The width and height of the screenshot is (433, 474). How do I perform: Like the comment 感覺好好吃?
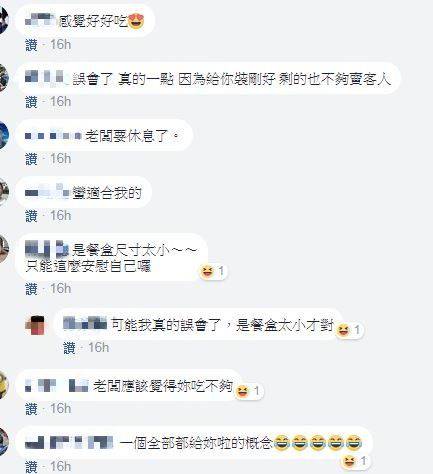31,45
